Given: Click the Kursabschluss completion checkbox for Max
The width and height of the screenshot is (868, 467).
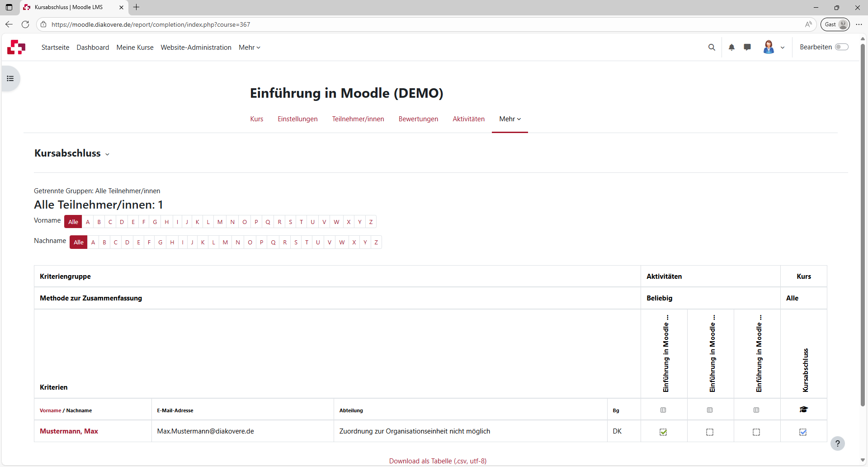Looking at the screenshot, I should point(803,432).
